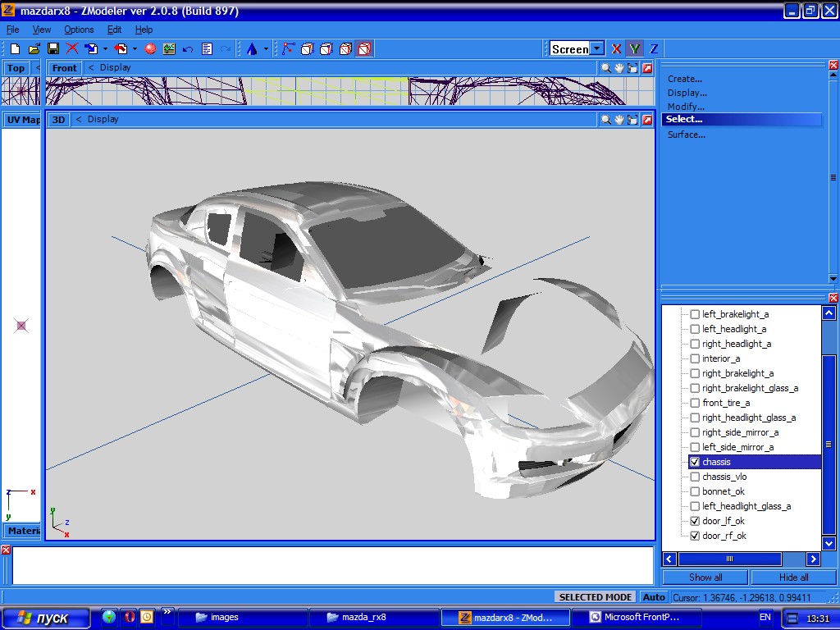Click the New file toolbar icon
Screen dimensions: 840x630
tap(15, 49)
